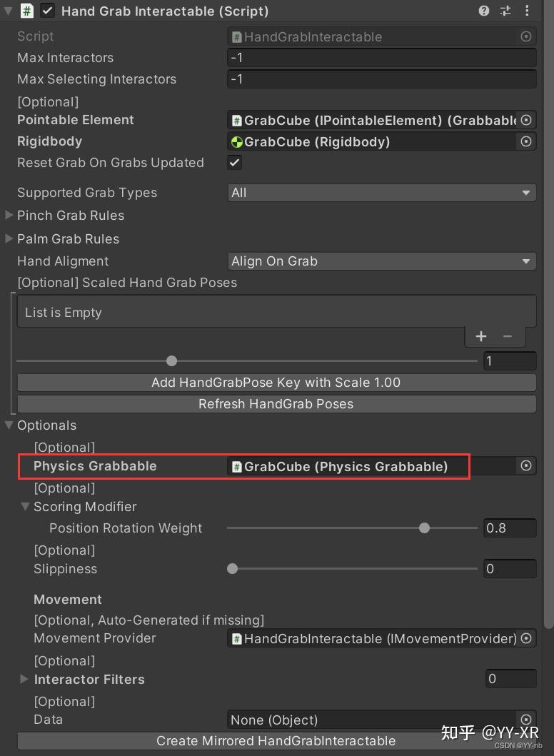Viewport: 554px width, 756px height.
Task: Open the Script field object picker
Action: 526,36
